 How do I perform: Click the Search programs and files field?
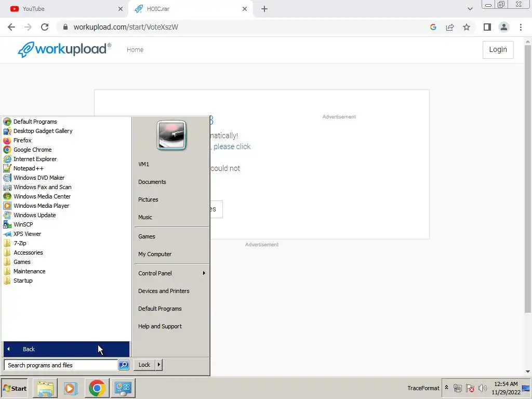coord(61,365)
